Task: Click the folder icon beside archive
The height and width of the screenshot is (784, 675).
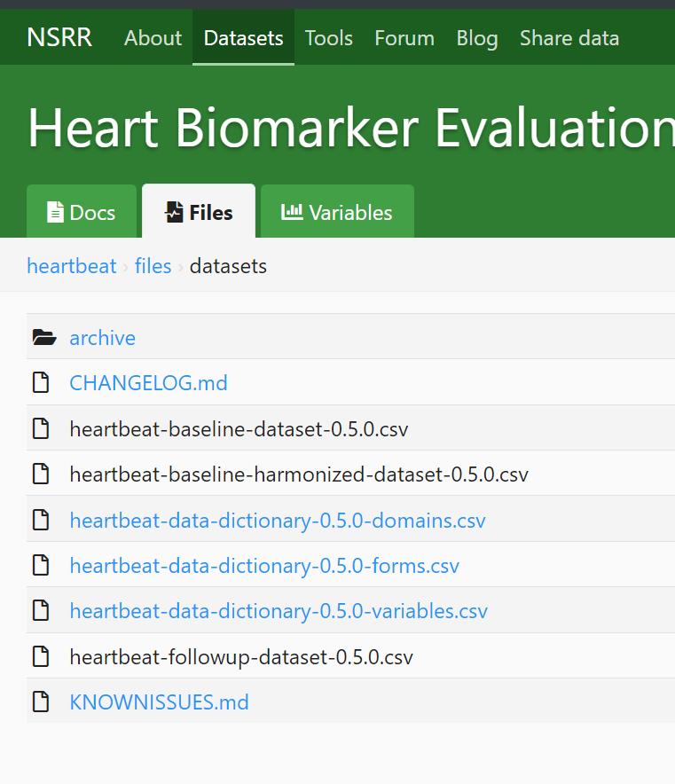Action: [40, 336]
